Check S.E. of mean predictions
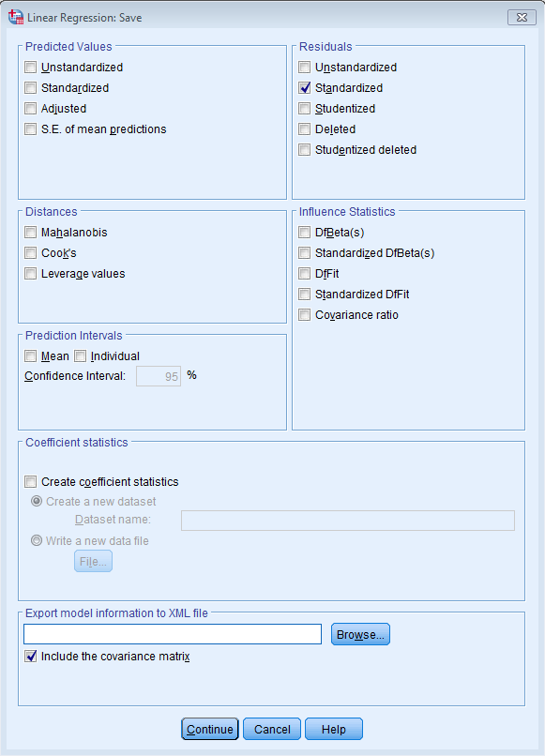Viewport: 545px width, 756px height. [29, 129]
